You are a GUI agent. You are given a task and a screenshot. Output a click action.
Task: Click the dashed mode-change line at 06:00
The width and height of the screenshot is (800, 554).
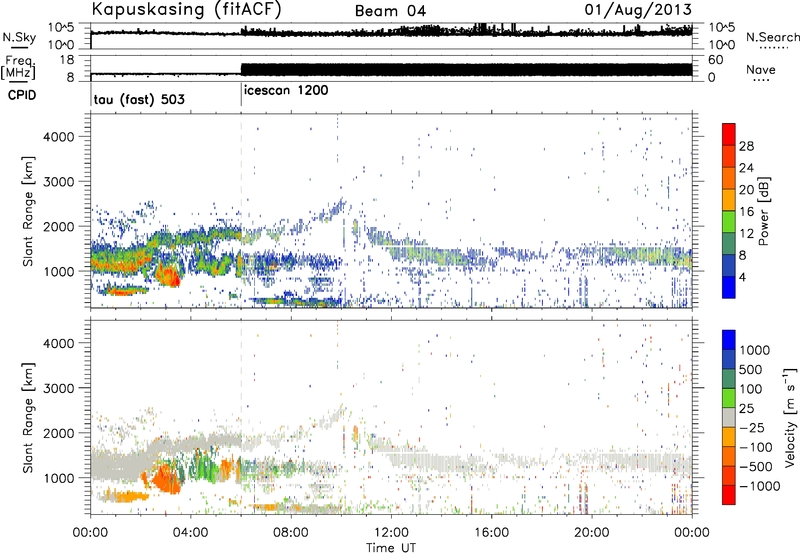tap(241, 211)
